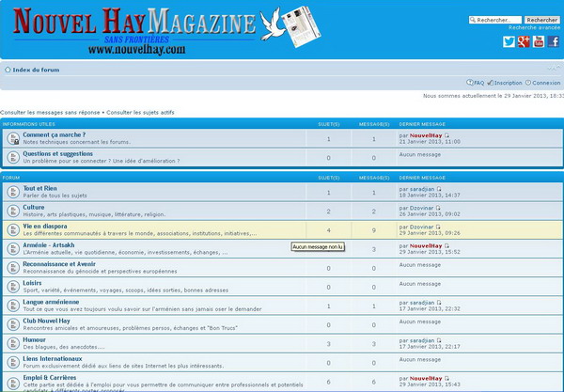Open Consulter les messages sans réponse
564x392 pixels.
click(50, 113)
